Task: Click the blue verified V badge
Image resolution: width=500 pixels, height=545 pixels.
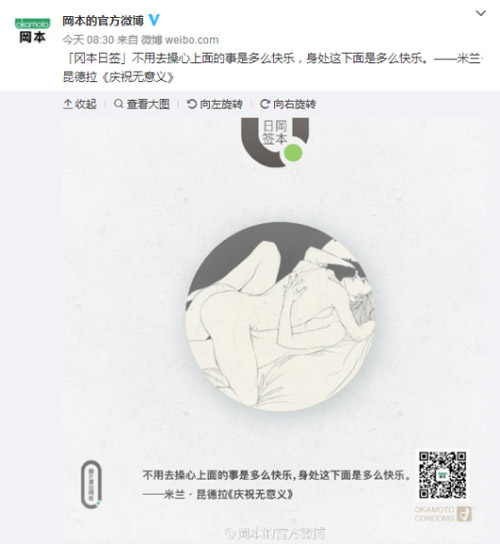Action: click(x=154, y=20)
